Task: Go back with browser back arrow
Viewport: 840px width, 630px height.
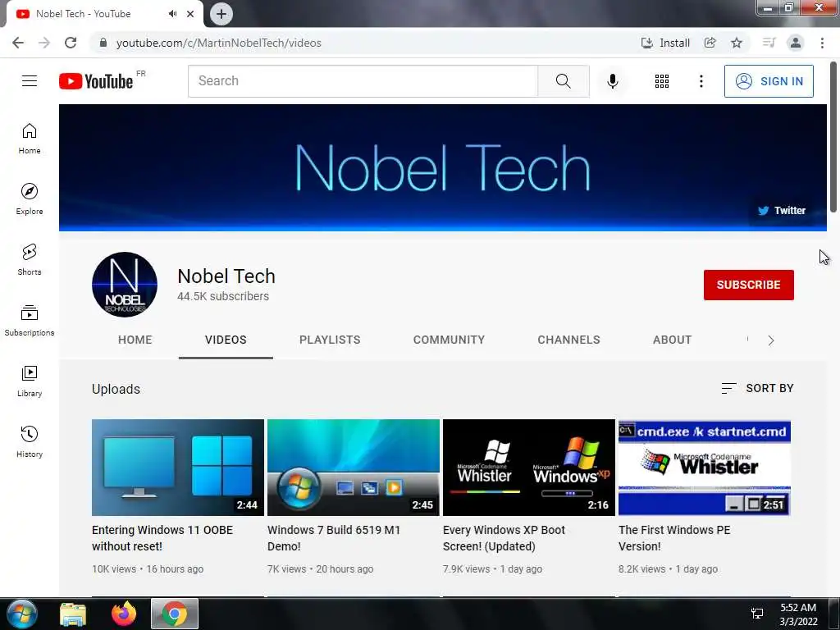Action: tap(18, 43)
